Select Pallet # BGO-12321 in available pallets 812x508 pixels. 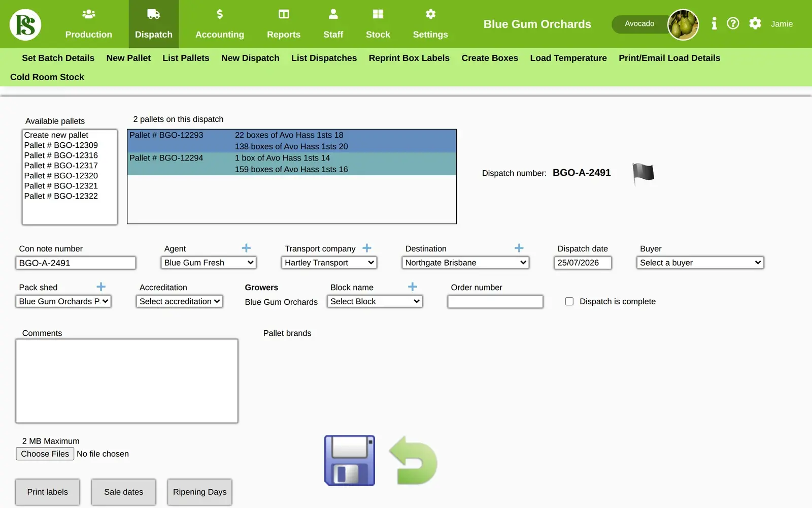click(x=70, y=186)
